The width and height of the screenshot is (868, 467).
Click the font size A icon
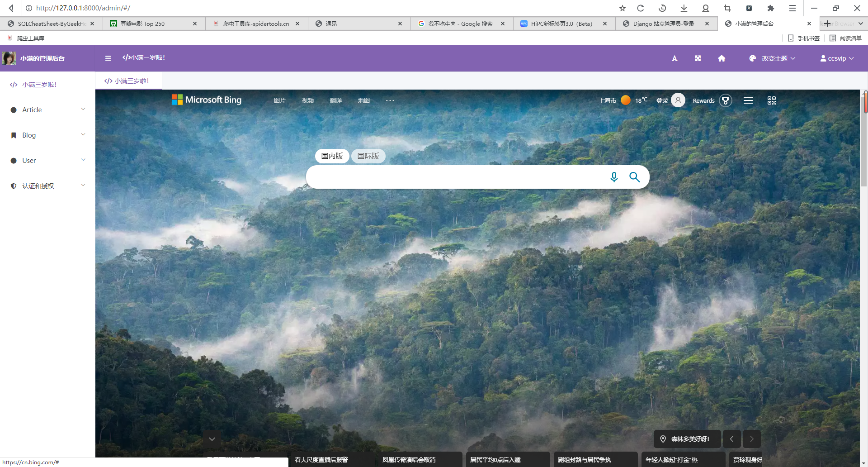(x=675, y=58)
